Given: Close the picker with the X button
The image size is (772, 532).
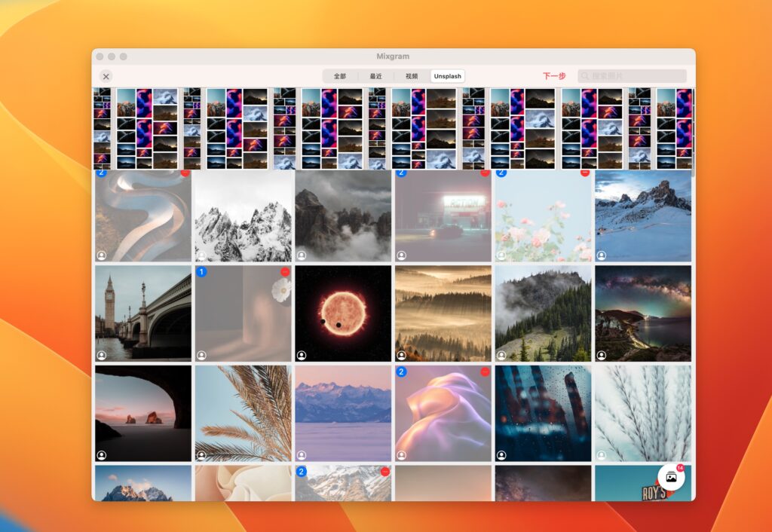Looking at the screenshot, I should (106, 76).
